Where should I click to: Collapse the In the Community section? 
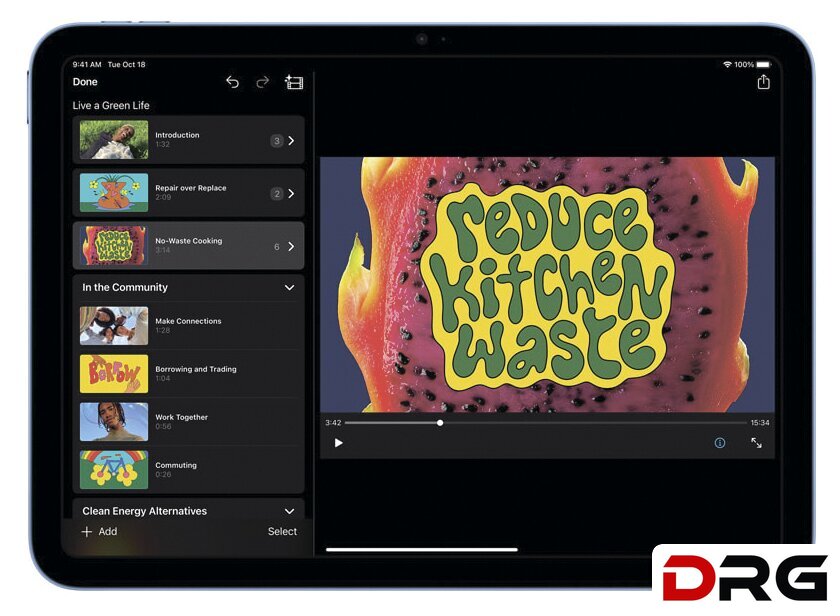[289, 288]
